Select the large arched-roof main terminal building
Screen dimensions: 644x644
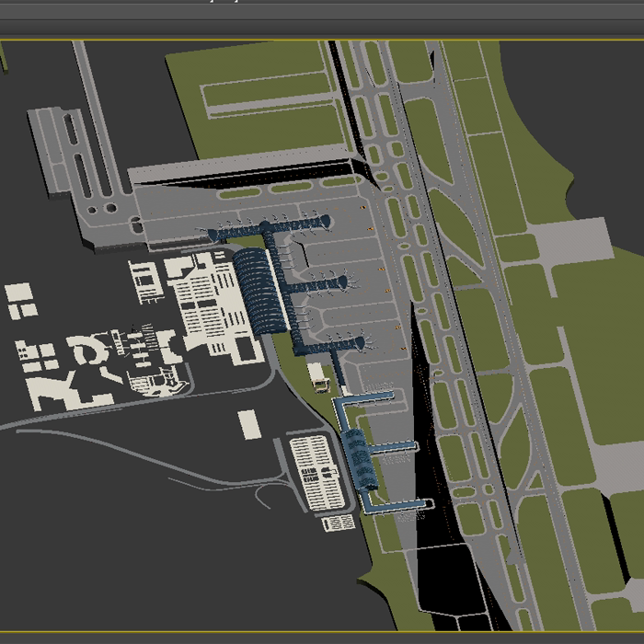tap(259, 291)
